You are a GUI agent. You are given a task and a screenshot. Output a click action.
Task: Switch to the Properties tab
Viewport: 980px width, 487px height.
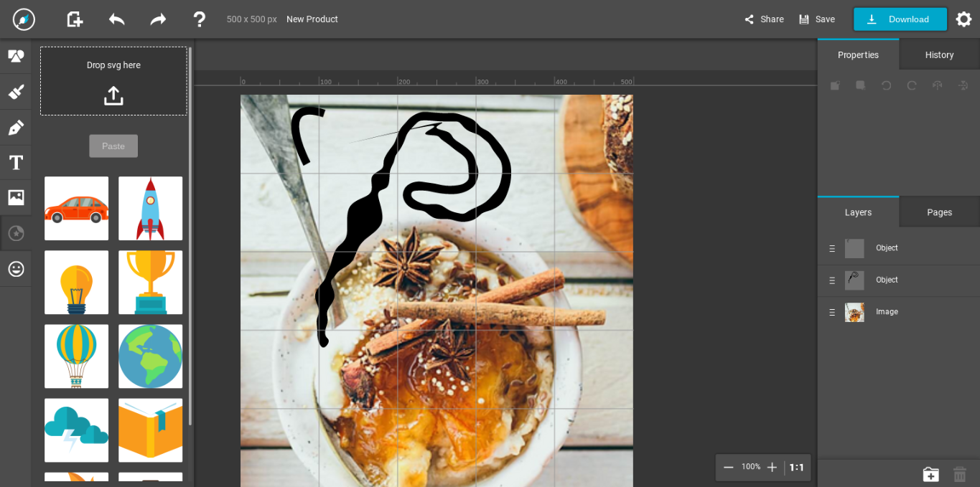(858, 55)
